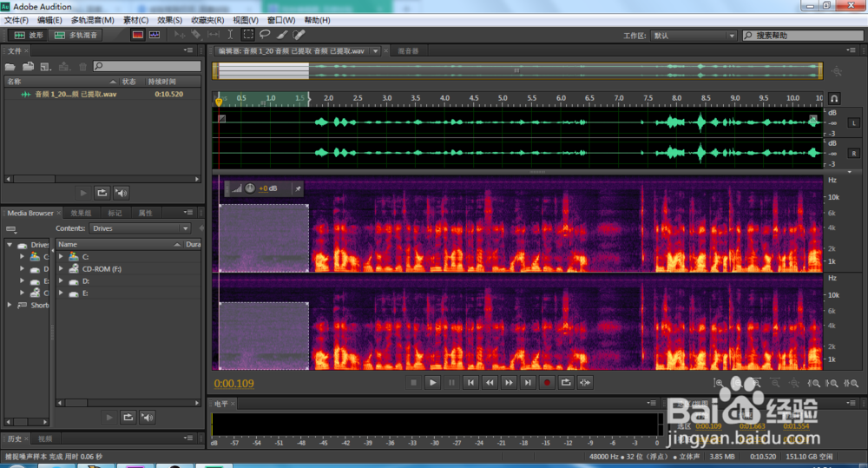Viewport: 868px width, 468px height.
Task: Click the Import File icon in Files panel
Action: click(x=29, y=67)
